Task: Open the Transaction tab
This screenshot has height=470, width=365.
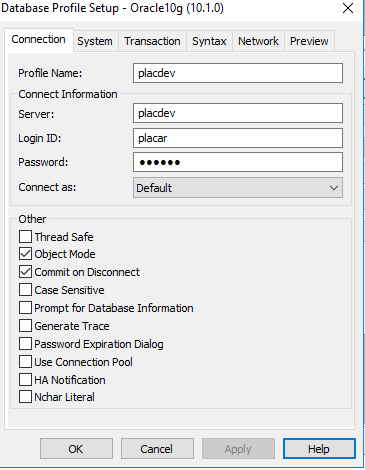Action: pyautogui.click(x=152, y=41)
